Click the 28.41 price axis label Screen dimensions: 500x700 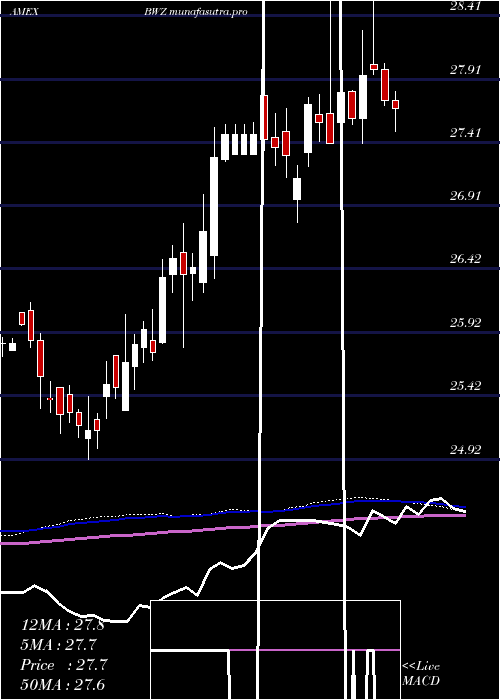click(x=465, y=6)
